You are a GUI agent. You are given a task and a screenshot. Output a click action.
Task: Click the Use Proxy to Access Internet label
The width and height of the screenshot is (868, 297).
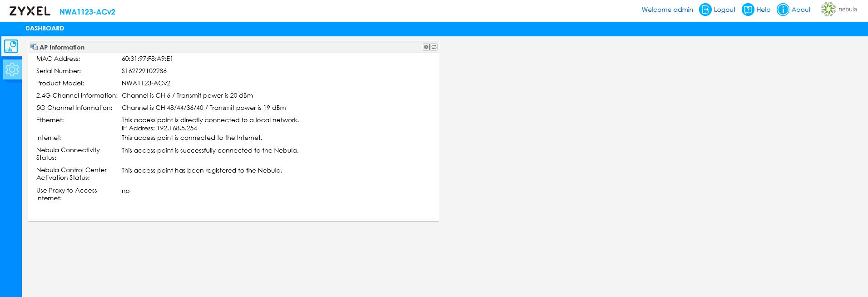tap(66, 194)
